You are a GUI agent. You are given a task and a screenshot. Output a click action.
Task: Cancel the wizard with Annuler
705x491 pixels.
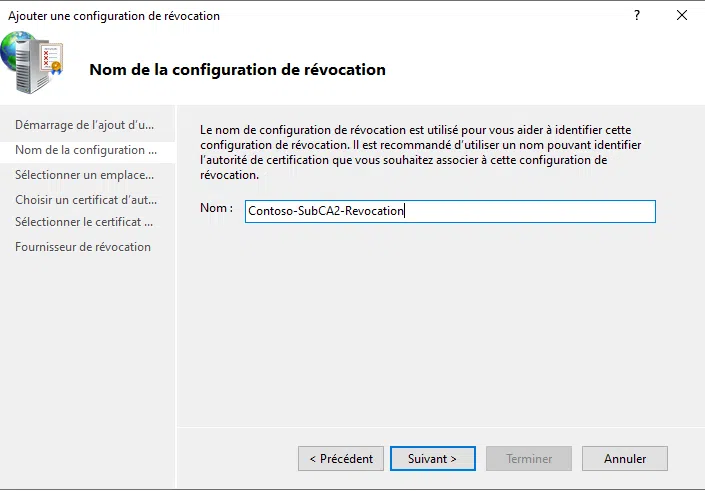click(x=625, y=459)
